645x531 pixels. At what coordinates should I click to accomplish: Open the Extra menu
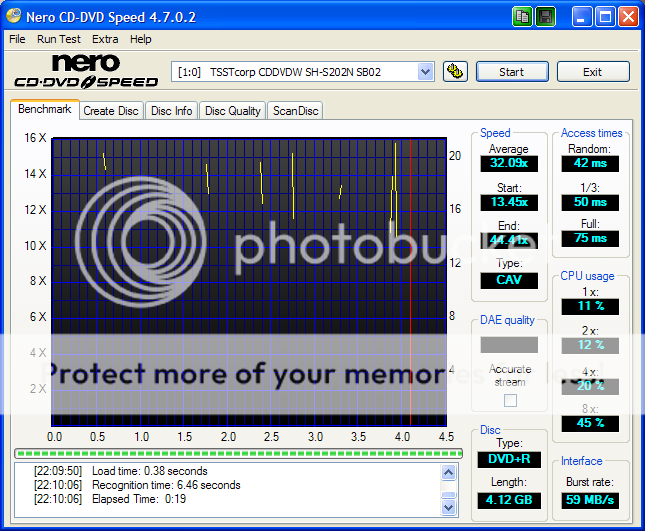[x=105, y=39]
